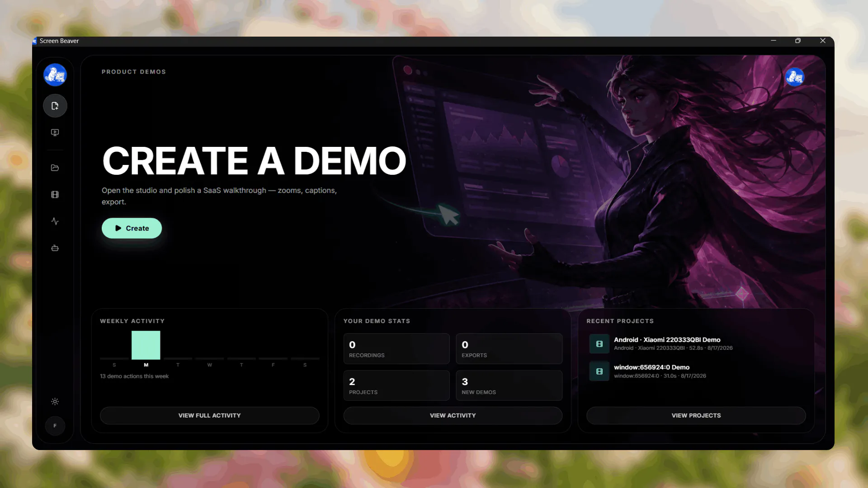The height and width of the screenshot is (488, 868).
Task: Go to the film strip icon in sidebar
Action: click(x=55, y=194)
